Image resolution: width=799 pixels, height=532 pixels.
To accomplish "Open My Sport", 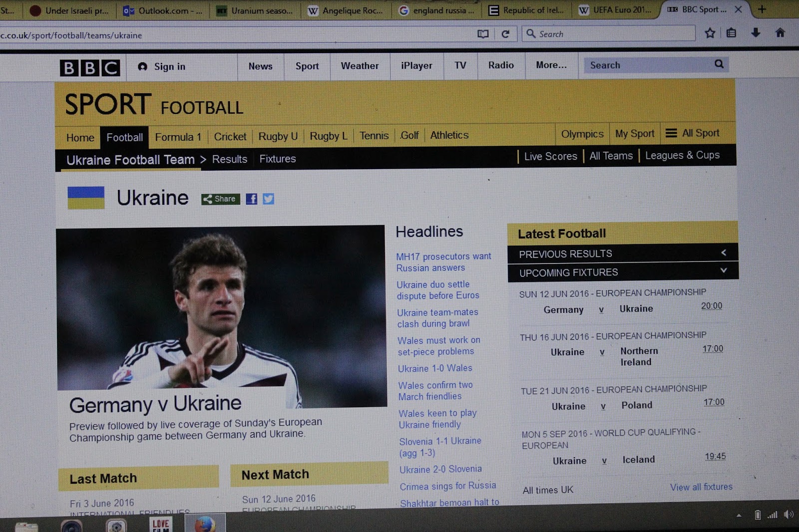I will click(x=635, y=134).
